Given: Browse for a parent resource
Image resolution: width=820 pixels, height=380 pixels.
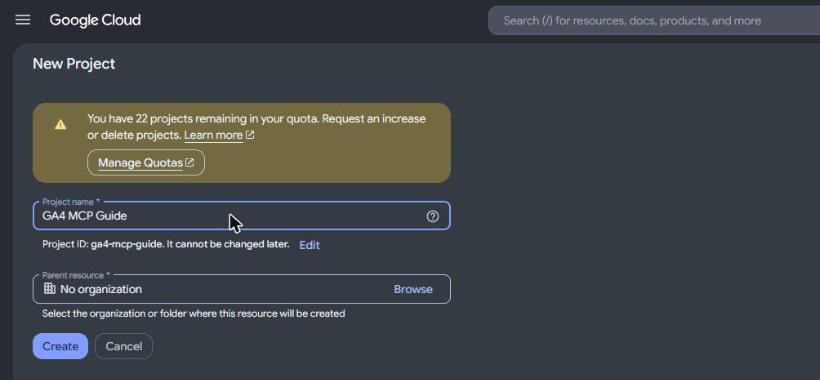Looking at the screenshot, I should [x=413, y=289].
